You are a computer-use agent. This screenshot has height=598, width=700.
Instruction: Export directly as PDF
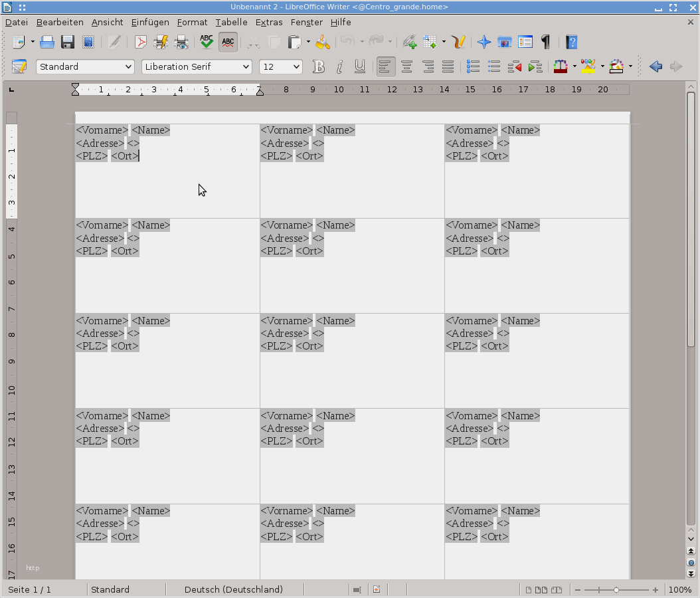[x=140, y=42]
